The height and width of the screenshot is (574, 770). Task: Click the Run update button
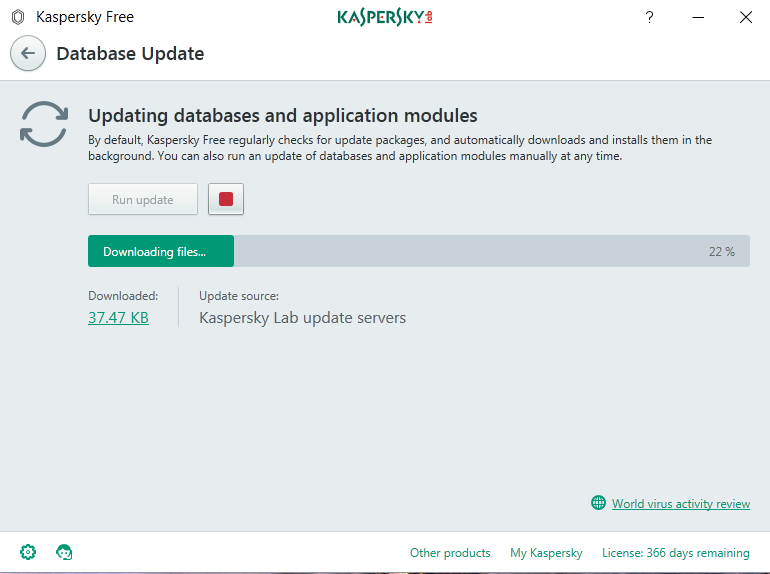(143, 199)
